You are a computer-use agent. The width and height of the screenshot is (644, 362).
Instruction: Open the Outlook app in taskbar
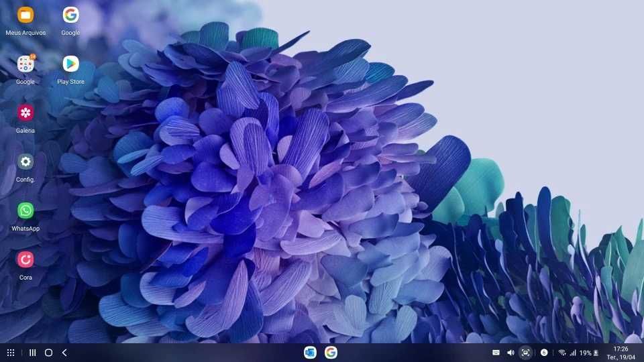click(x=310, y=353)
